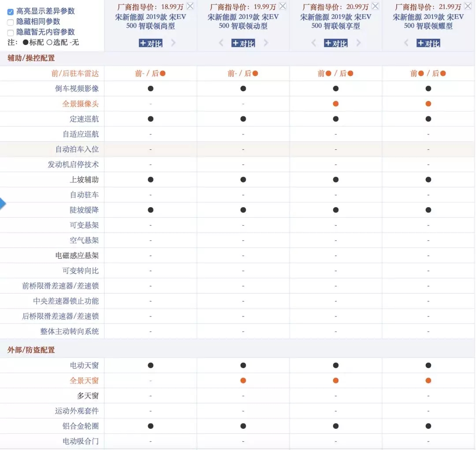Click the 发动机启停技术 parameter label
This screenshot has width=476, height=450.
[x=73, y=164]
